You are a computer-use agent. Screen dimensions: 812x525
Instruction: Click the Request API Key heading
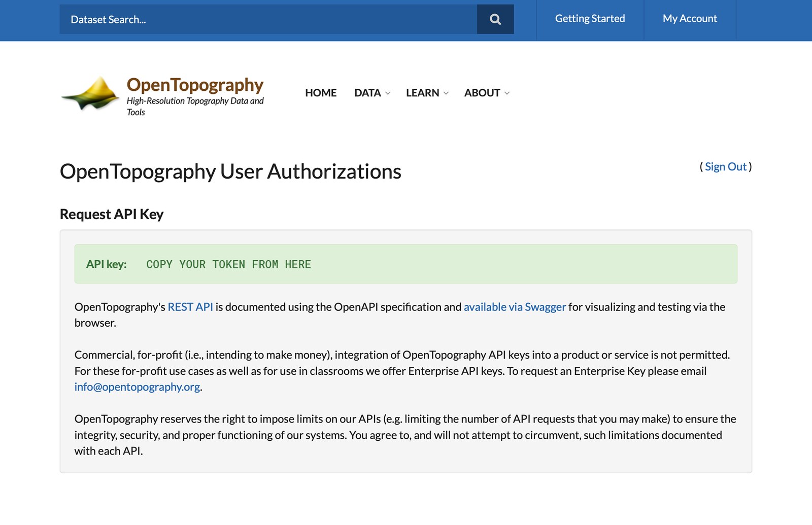tap(112, 214)
